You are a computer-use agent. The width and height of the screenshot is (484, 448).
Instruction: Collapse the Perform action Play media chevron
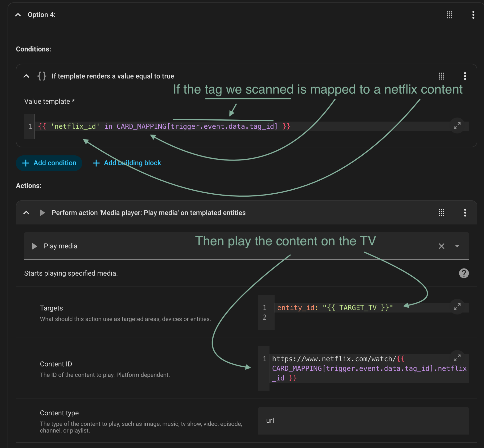pyautogui.click(x=26, y=213)
